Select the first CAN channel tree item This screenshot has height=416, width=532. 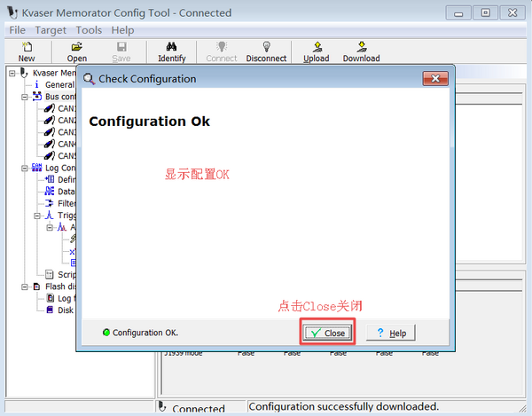66,108
